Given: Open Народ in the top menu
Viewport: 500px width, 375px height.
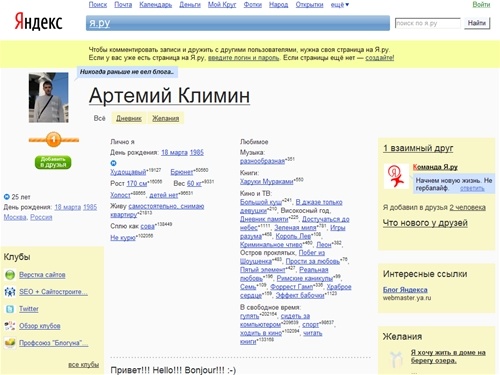Looking at the screenshot, I should point(279,5).
